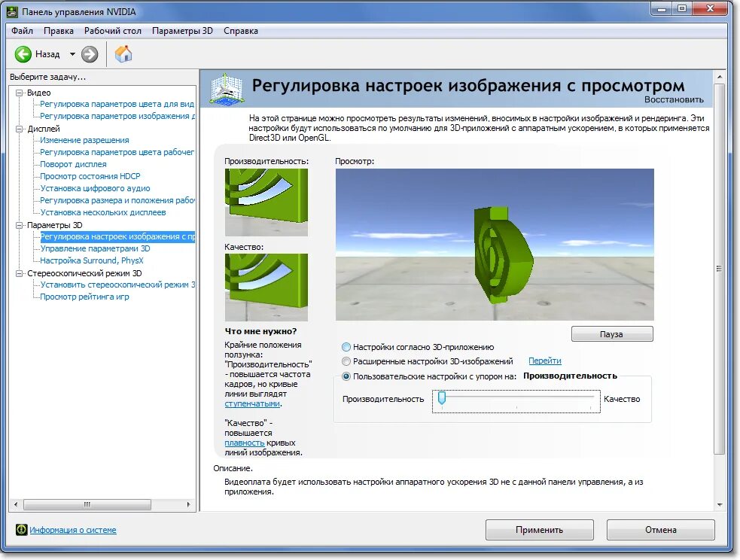Collapse the Стереоскопический режим 3D node
The image size is (740, 560).
[20, 273]
